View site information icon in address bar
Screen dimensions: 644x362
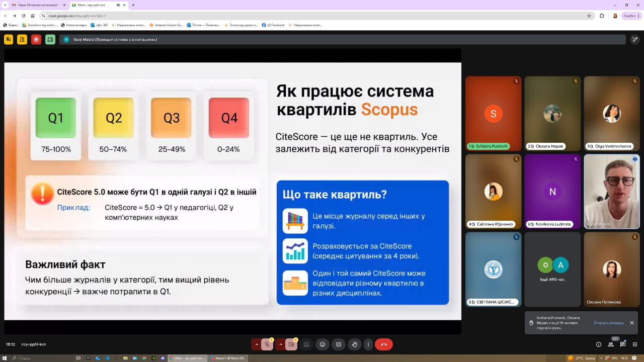(x=44, y=16)
